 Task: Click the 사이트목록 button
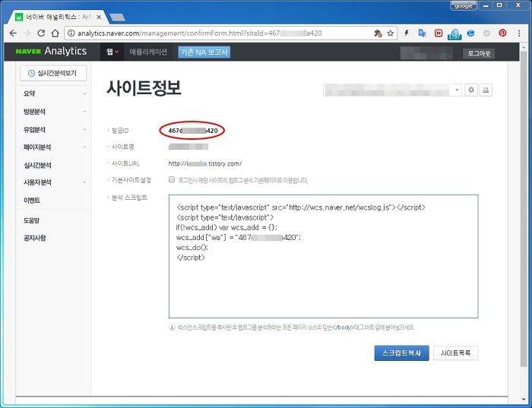click(x=456, y=353)
